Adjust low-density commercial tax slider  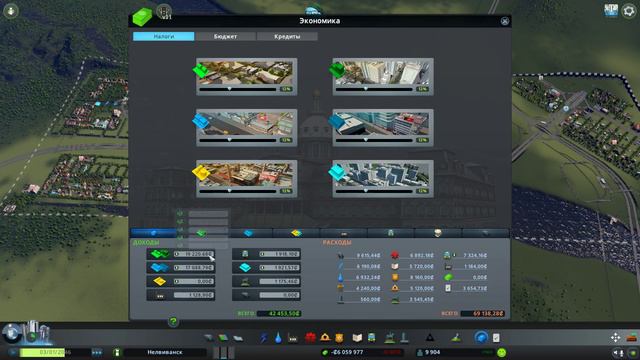238,140
